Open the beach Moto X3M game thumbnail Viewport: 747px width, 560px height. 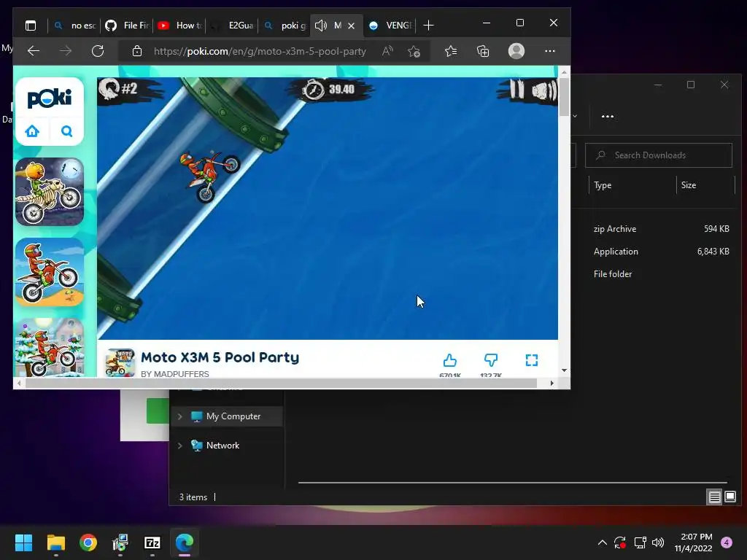50,272
